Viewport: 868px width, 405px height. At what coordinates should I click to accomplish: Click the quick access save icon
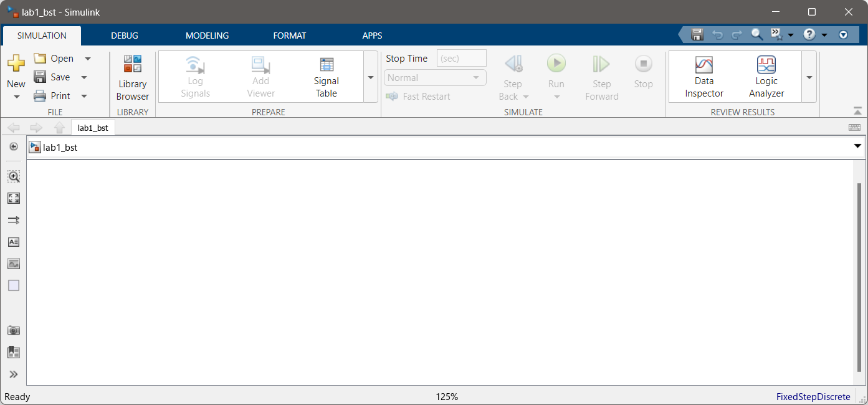(x=697, y=35)
